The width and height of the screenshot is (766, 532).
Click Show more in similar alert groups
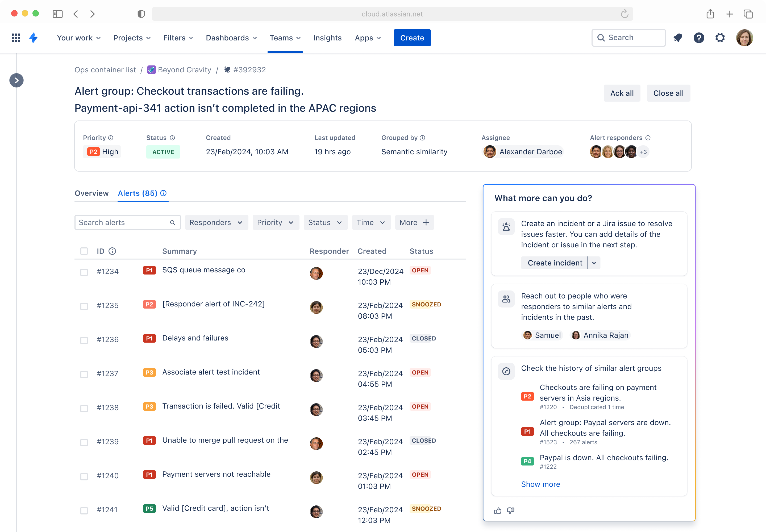tap(540, 484)
